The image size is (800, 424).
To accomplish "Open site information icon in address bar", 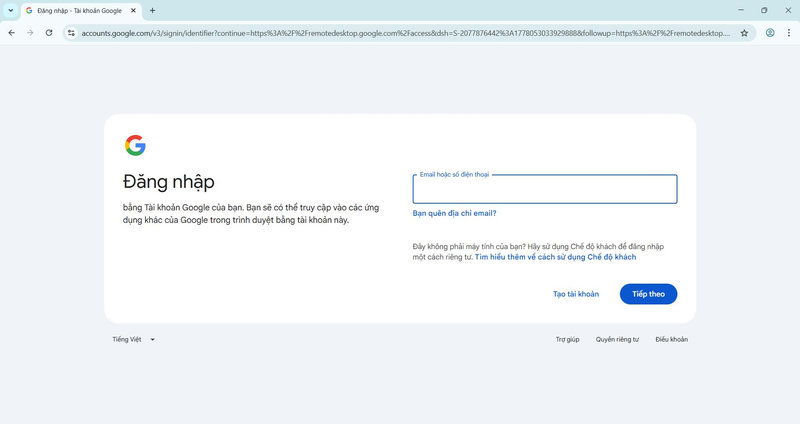I will click(71, 33).
